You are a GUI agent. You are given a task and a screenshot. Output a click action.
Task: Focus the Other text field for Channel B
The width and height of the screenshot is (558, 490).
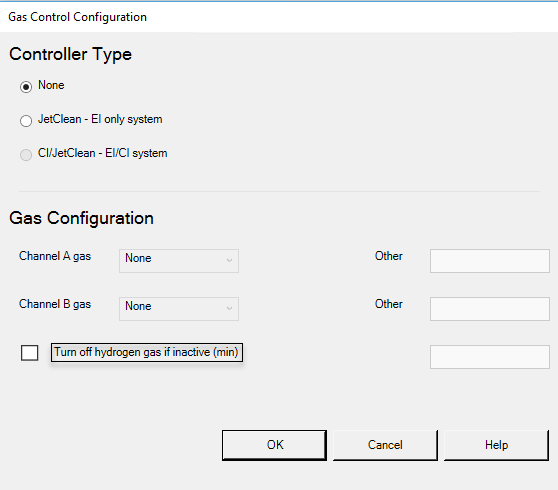490,309
